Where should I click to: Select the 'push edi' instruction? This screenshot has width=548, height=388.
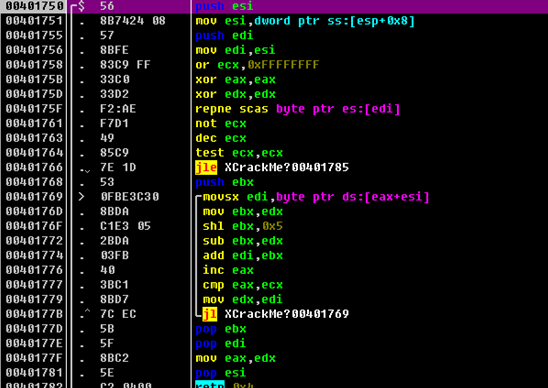click(x=224, y=36)
